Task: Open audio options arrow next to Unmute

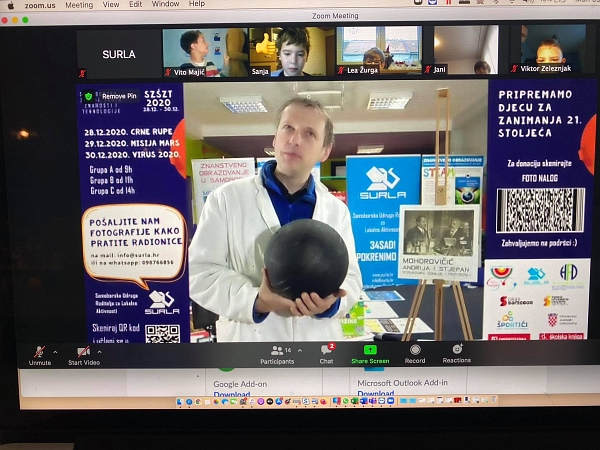Action: (x=55, y=352)
